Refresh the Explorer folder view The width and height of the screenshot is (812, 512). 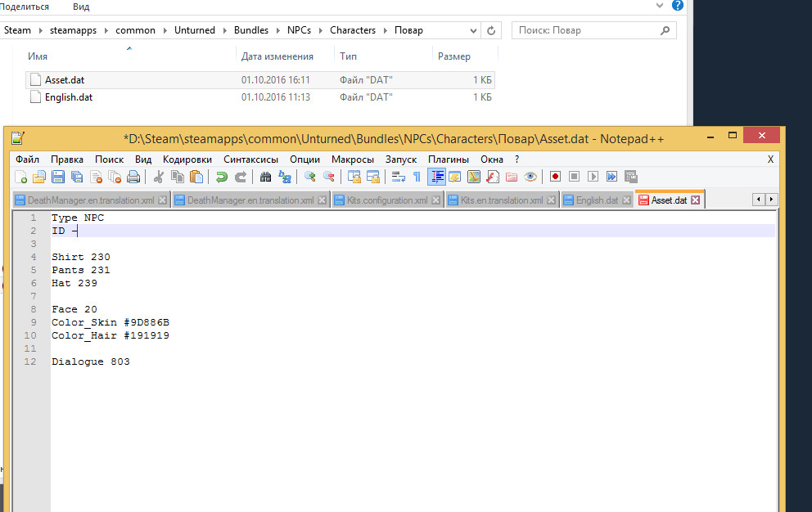491,30
